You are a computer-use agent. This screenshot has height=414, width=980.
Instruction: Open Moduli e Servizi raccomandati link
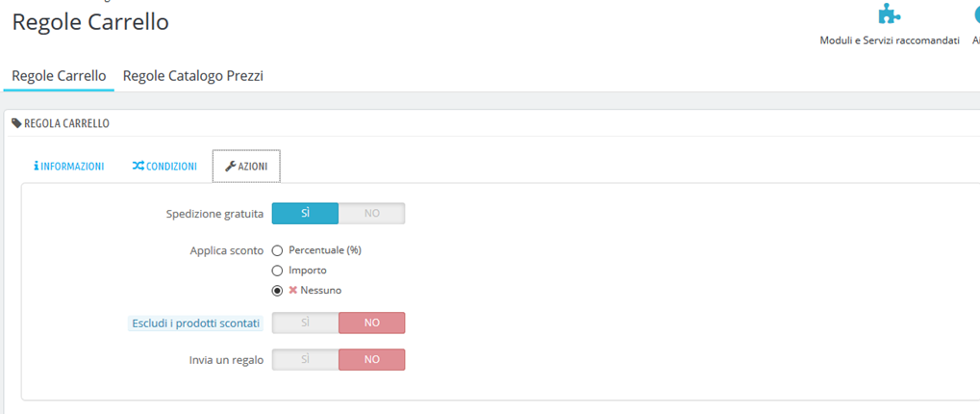tap(890, 40)
